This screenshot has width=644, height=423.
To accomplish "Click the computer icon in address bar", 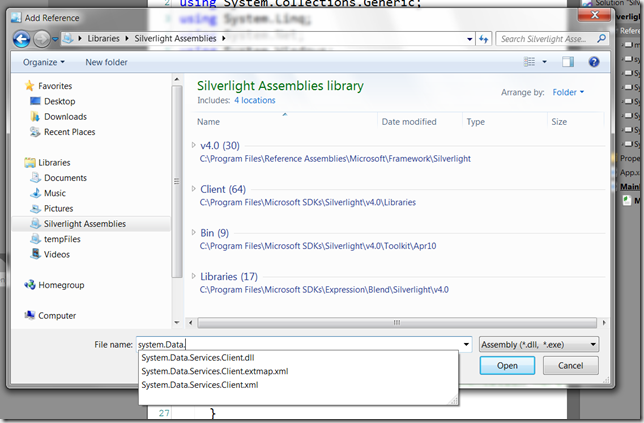I will tap(68, 39).
